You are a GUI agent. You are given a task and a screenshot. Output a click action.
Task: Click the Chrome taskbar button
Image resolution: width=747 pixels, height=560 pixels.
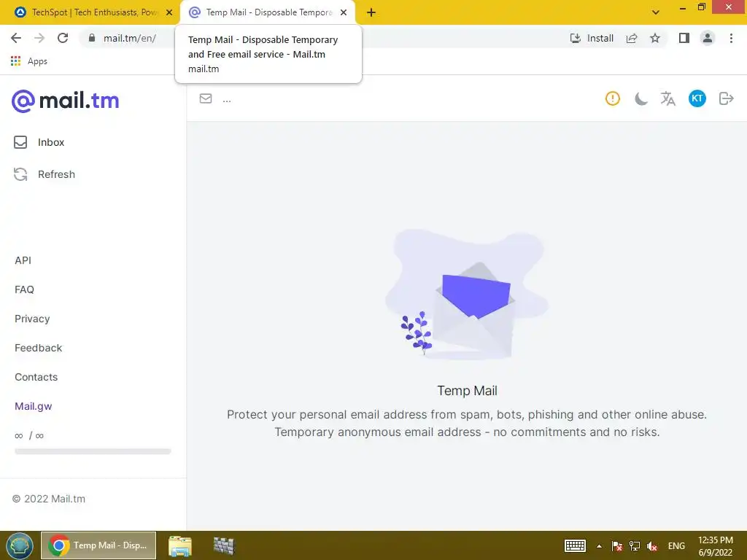[x=98, y=545]
